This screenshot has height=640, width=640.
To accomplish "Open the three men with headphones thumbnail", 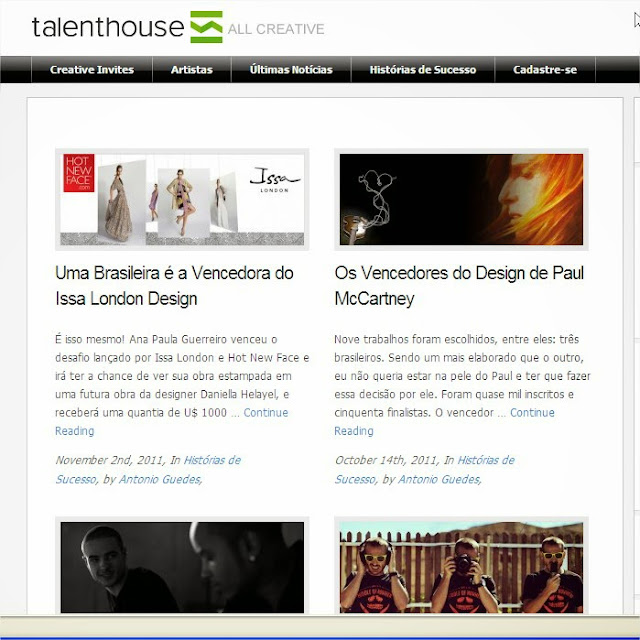I will coord(461,567).
